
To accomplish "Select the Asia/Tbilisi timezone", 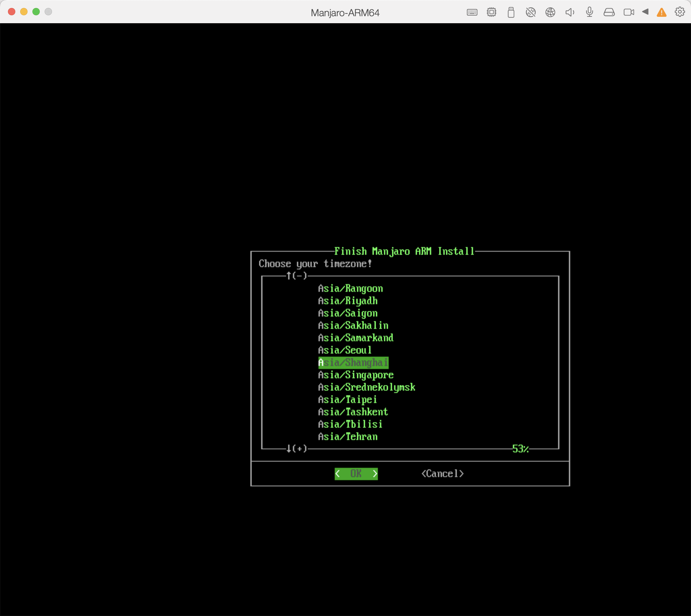I will click(x=351, y=424).
